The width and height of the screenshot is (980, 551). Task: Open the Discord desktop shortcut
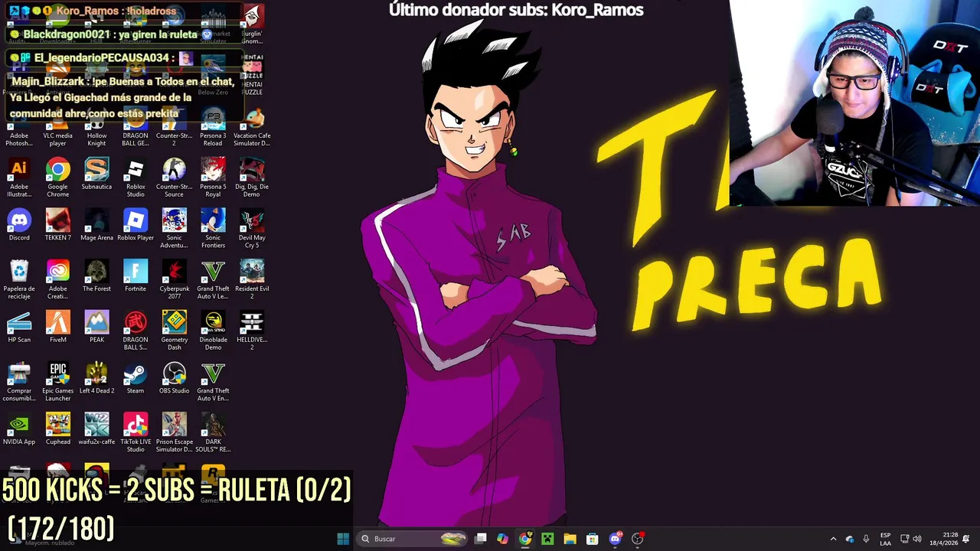click(19, 225)
